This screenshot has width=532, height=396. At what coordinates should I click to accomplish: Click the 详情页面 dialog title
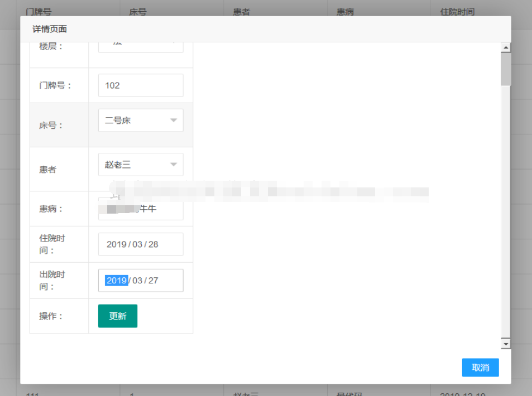(x=50, y=29)
